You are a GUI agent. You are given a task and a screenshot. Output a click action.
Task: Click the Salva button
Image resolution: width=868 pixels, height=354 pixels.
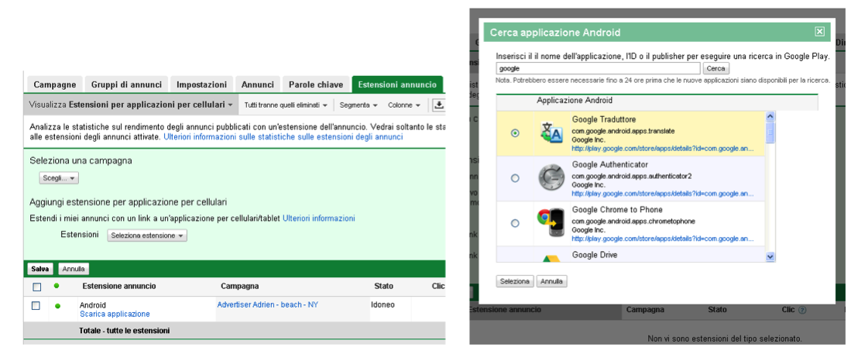tap(40, 270)
